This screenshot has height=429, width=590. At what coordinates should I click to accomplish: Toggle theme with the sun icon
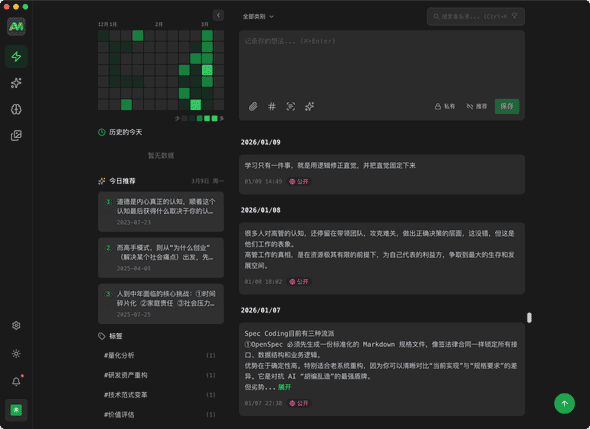[16, 354]
